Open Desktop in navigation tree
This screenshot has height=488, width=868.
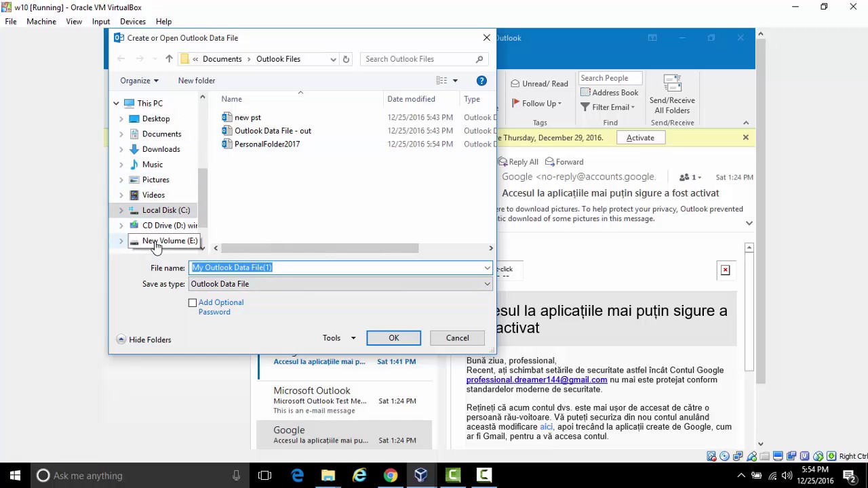click(156, 119)
